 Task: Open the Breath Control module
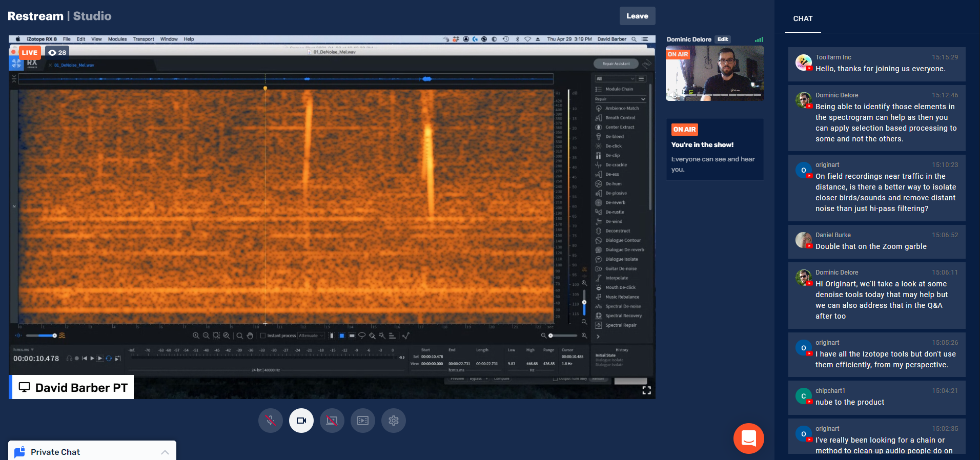[615, 118]
